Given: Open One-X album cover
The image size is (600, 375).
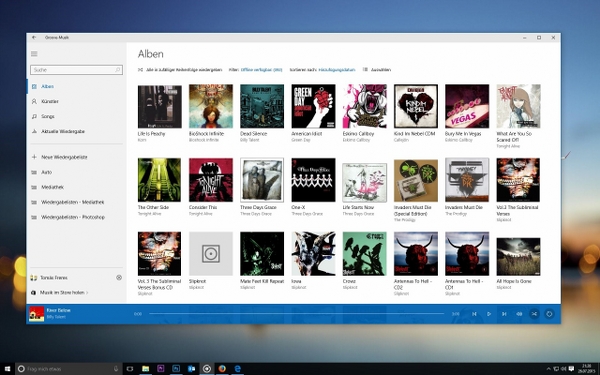Looking at the screenshot, I should (x=313, y=180).
